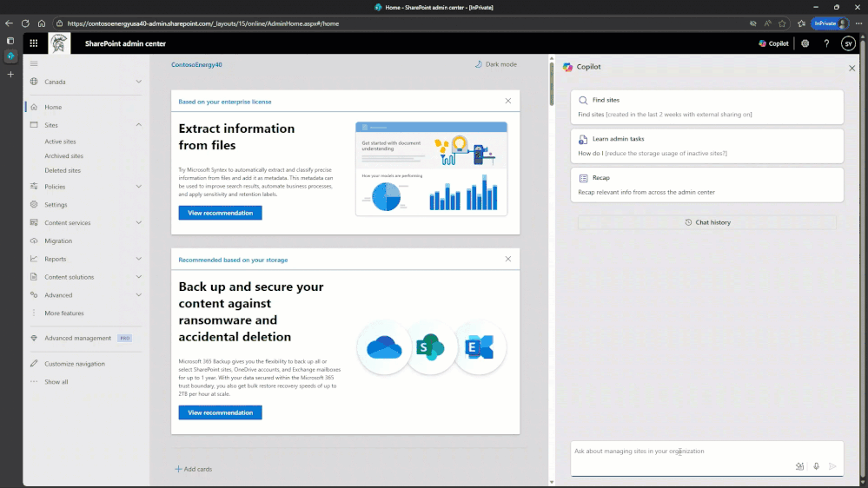
Task: Open the SV account profile avatar
Action: pos(848,43)
